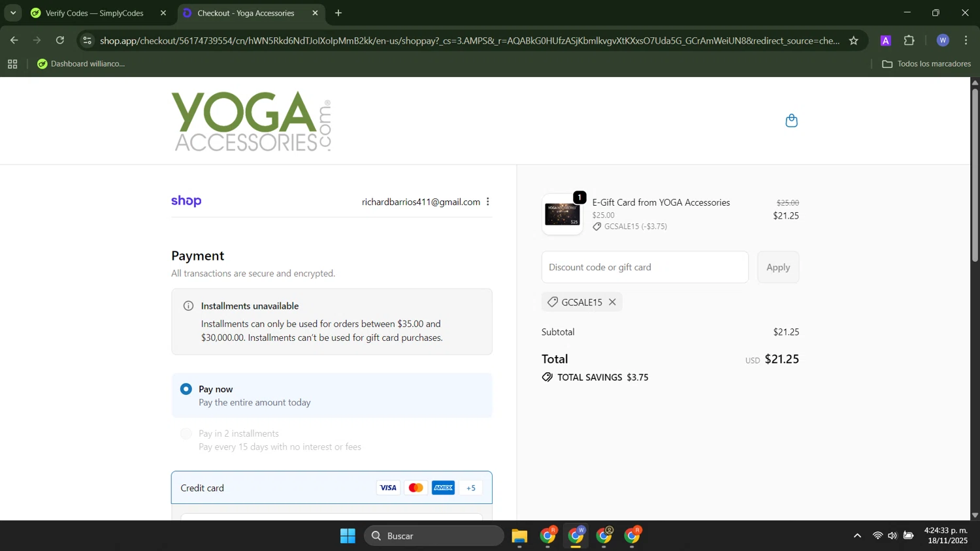The height and width of the screenshot is (551, 980).
Task: Click the Visa card icon
Action: (x=388, y=488)
